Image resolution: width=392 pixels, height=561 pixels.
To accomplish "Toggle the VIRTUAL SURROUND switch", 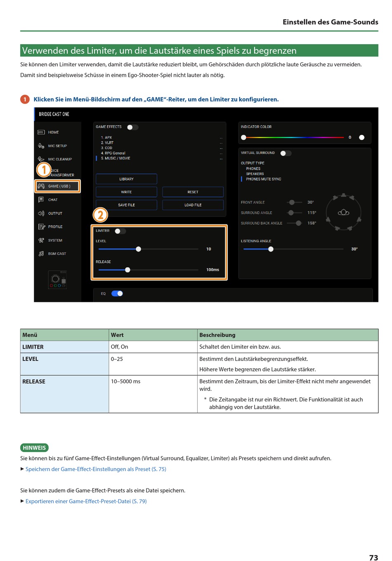I will [286, 153].
